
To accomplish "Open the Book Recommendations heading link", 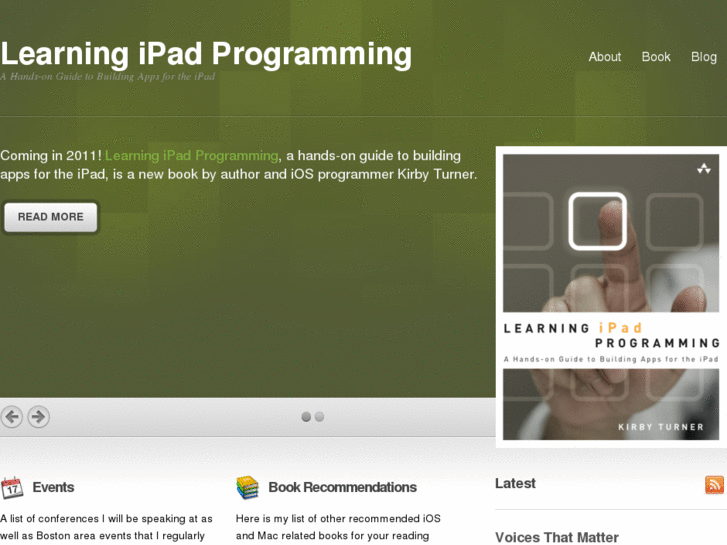I will [342, 487].
